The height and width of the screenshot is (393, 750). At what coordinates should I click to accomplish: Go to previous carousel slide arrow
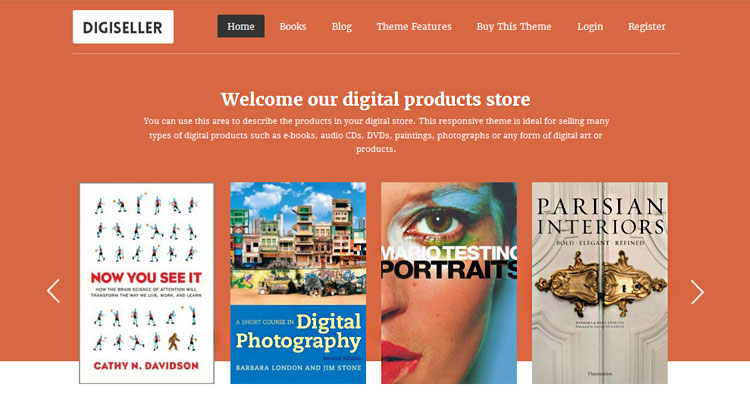[x=54, y=291]
